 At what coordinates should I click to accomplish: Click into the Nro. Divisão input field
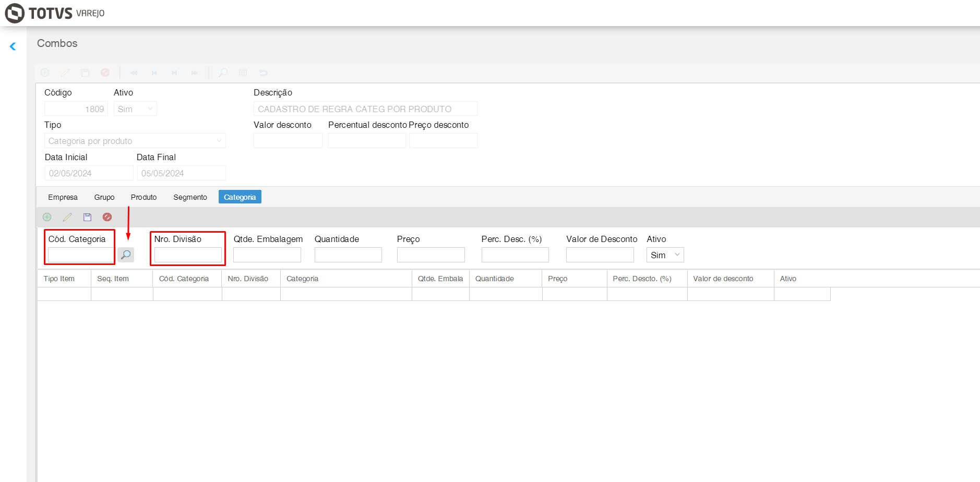point(188,255)
